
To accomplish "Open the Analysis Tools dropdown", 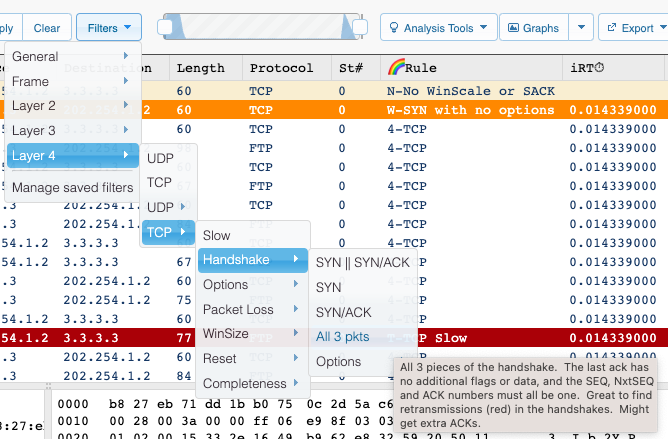I will (x=438, y=28).
